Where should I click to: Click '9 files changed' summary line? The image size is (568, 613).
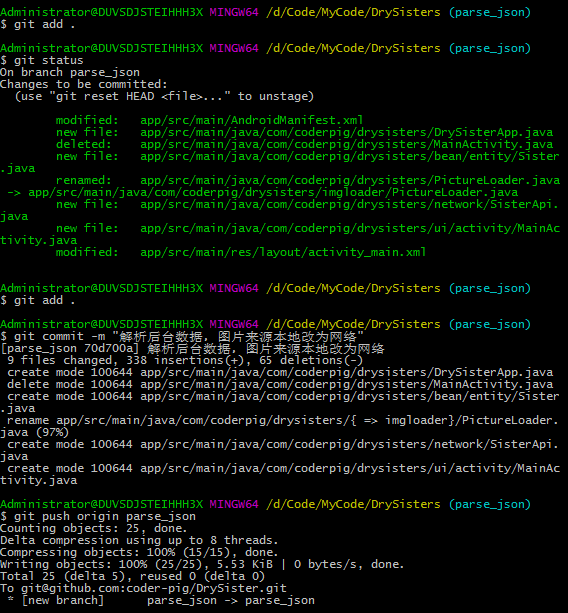[185, 360]
